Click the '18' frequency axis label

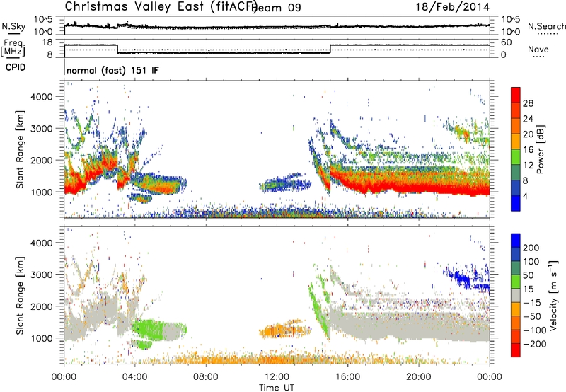pyautogui.click(x=47, y=42)
